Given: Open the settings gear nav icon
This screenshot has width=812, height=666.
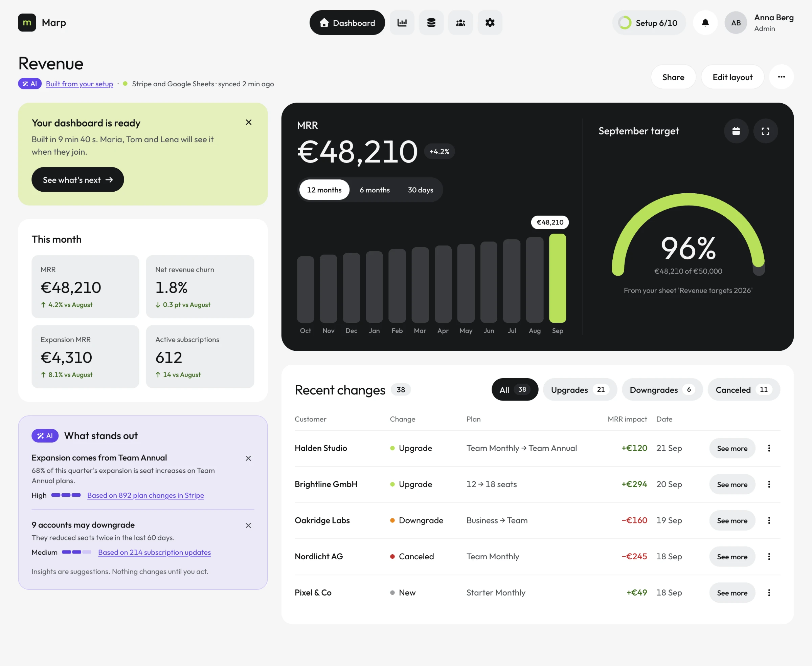Looking at the screenshot, I should 490,23.
